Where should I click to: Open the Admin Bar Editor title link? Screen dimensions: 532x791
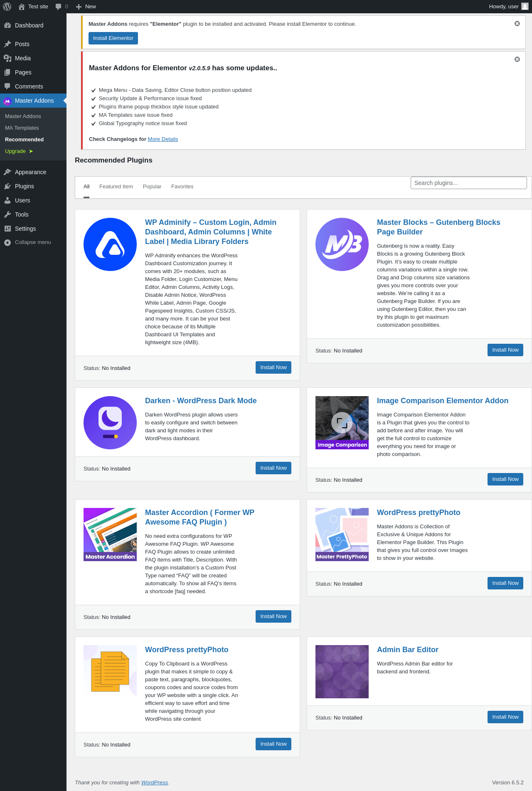[408, 650]
